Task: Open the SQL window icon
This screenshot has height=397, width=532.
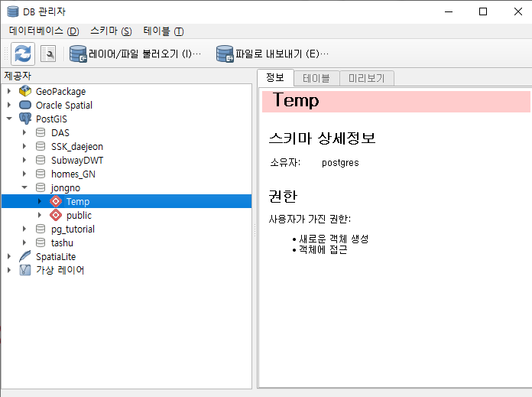Action: coord(48,54)
